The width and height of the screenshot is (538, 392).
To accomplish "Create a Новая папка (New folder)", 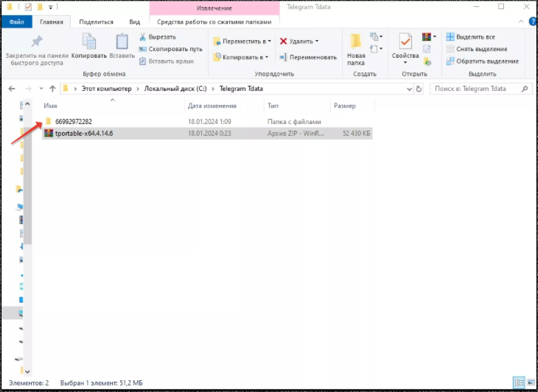I will click(356, 50).
